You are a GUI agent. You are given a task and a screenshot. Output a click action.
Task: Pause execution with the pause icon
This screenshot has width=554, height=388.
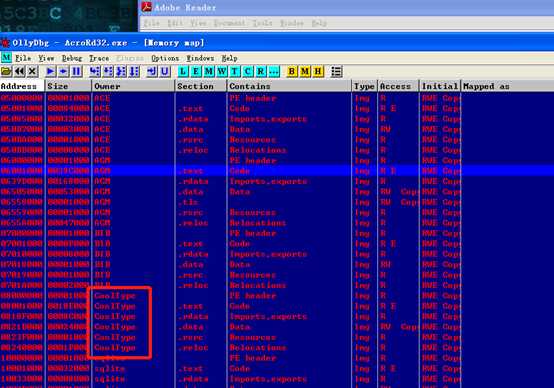tap(77, 72)
